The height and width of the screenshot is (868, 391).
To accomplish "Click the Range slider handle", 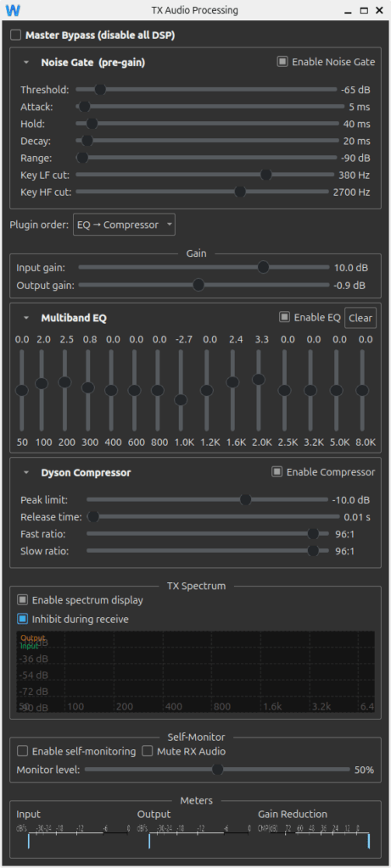I will click(82, 159).
